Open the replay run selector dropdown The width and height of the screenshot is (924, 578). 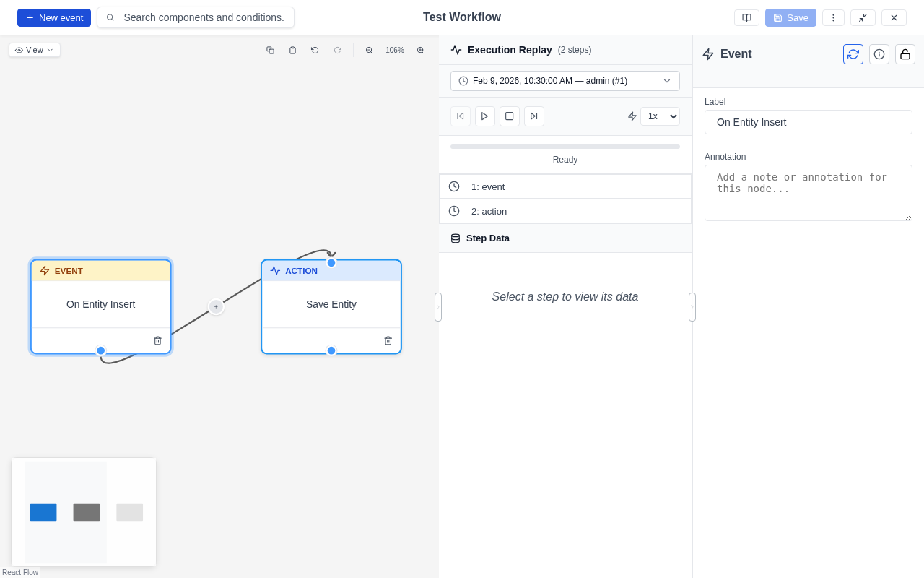pos(565,81)
